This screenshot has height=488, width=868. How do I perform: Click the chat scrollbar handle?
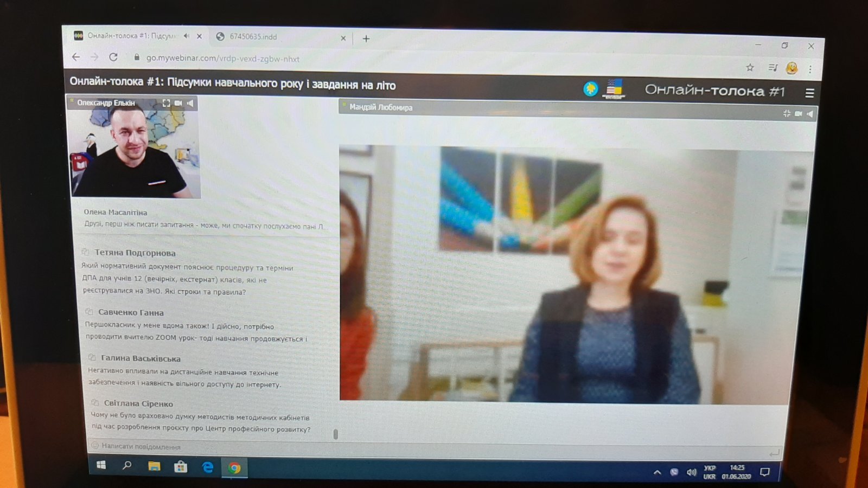[x=336, y=434]
